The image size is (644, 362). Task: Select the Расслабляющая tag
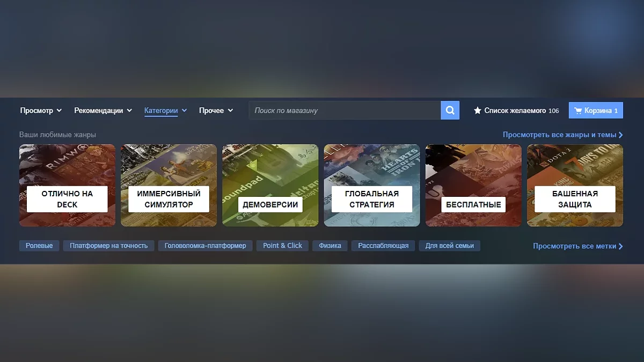[x=383, y=246]
